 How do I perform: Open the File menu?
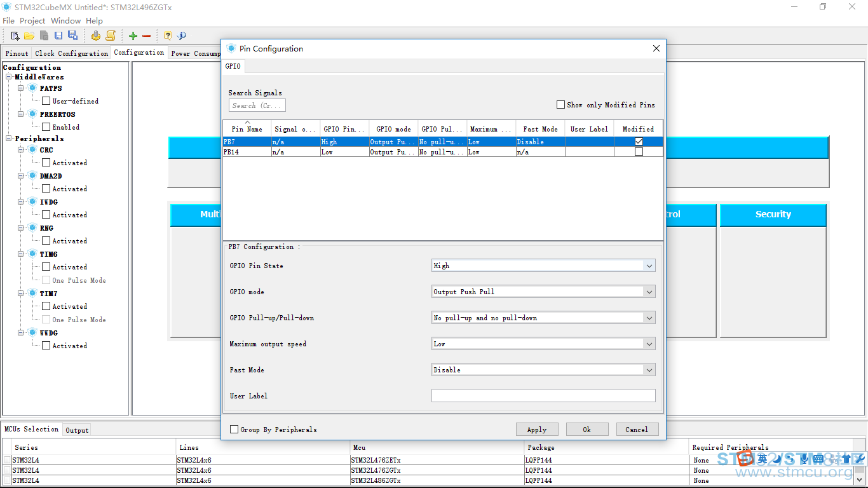(9, 21)
